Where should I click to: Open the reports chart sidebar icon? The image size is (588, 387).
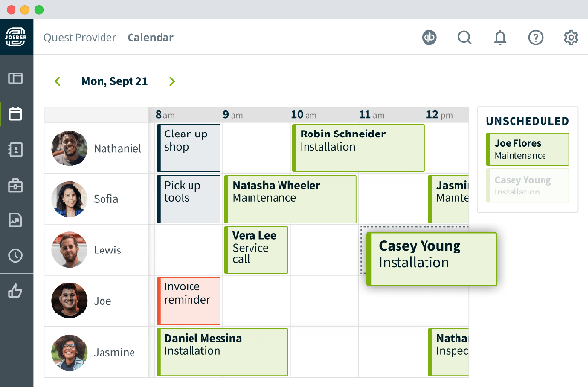tap(15, 221)
